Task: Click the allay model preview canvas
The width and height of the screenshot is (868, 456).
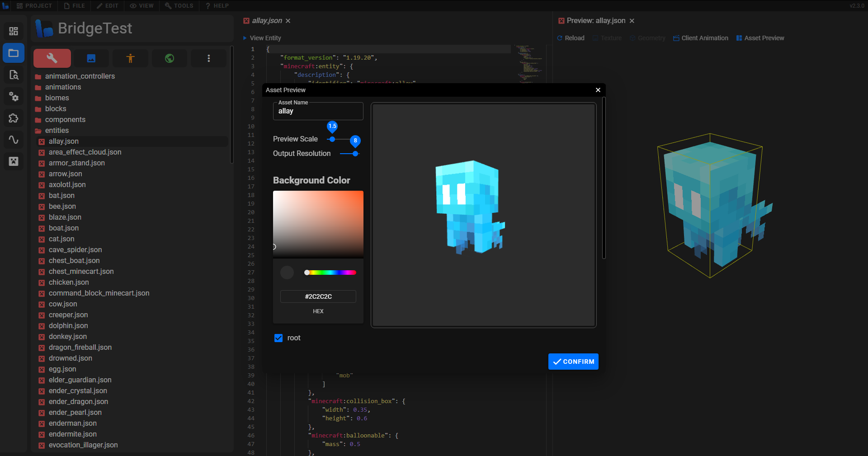Action: pos(484,215)
